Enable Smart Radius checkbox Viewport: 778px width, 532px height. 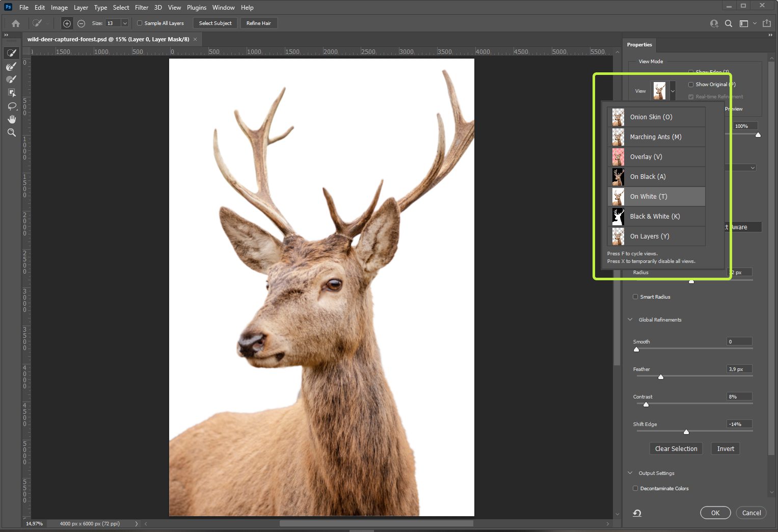point(635,297)
